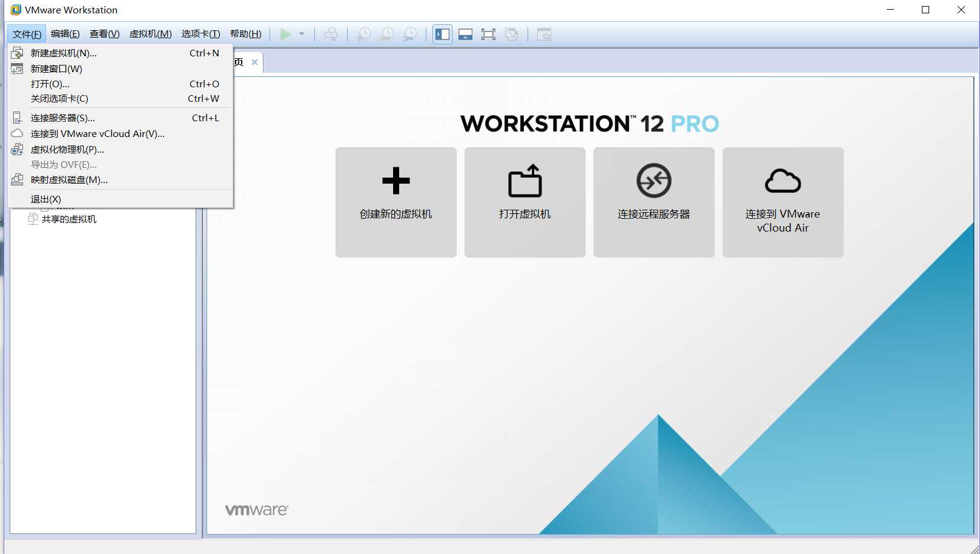The height and width of the screenshot is (554, 980).
Task: Choose 连接服务器(S)... from the file menu
Action: point(121,118)
